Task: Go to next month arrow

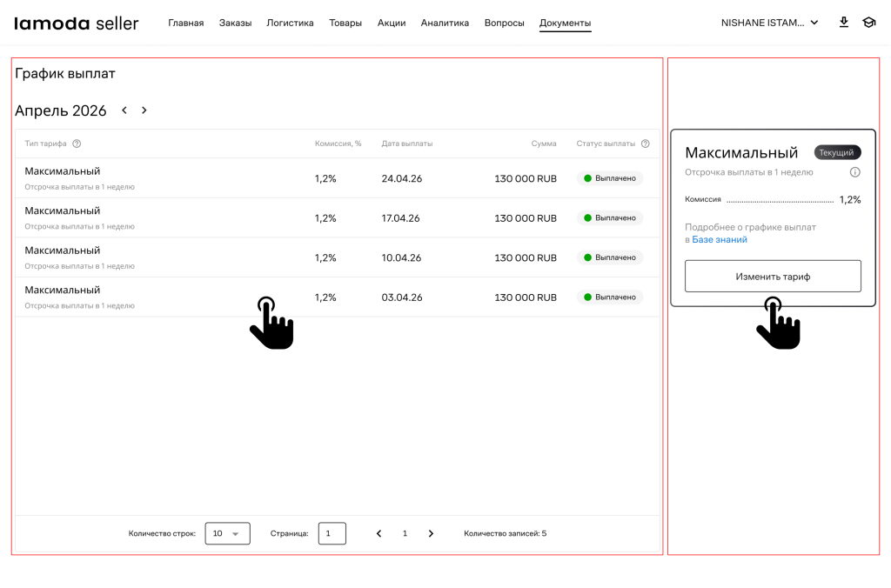Action: point(144,110)
